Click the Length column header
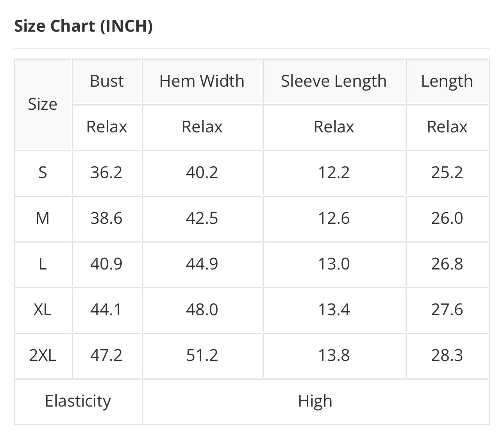The image size is (504, 439). [447, 81]
